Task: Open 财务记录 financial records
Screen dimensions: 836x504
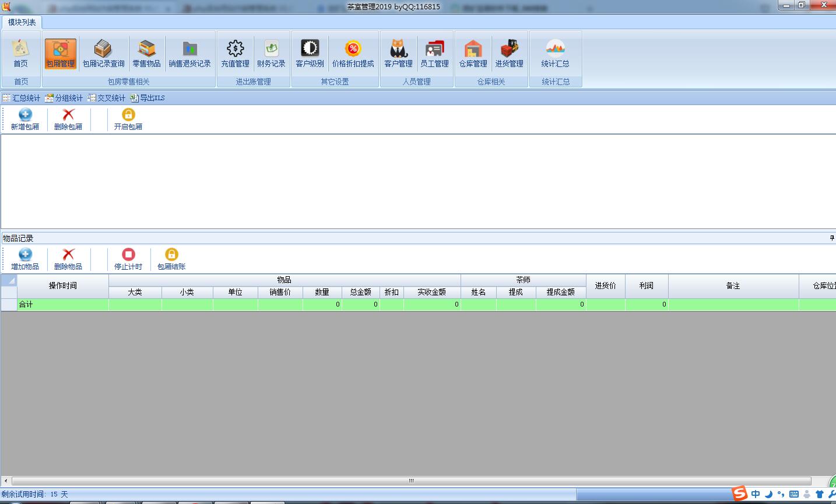Action: coord(271,54)
